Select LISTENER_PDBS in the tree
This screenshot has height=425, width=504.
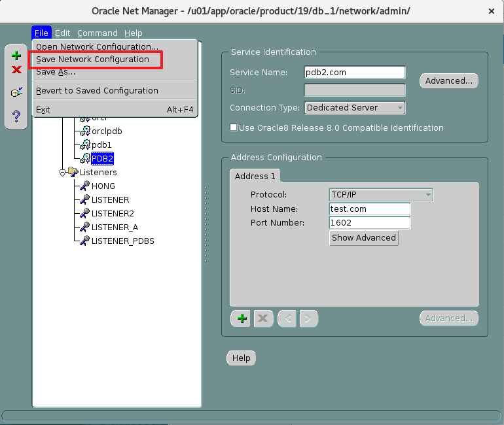click(x=123, y=241)
